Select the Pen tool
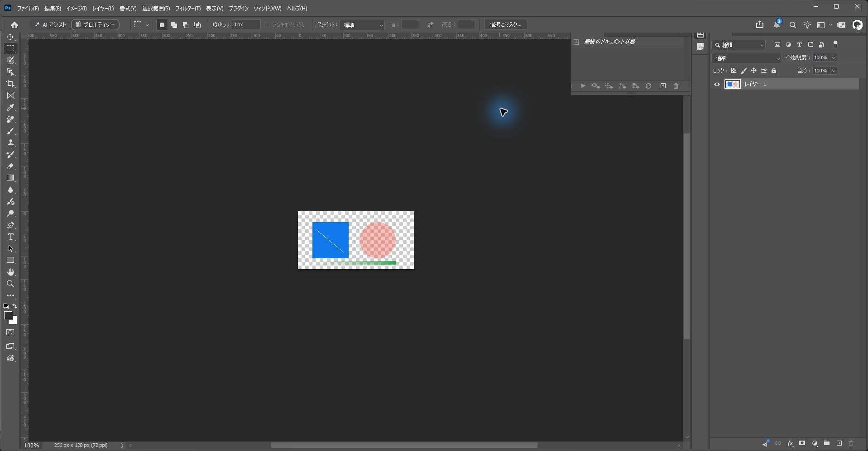The height and width of the screenshot is (451, 868). pyautogui.click(x=10, y=225)
